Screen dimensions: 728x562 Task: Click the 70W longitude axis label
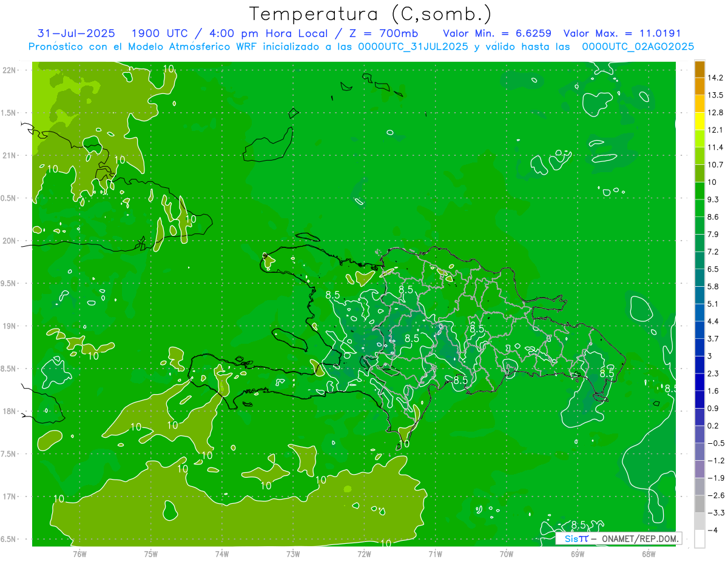tap(507, 554)
